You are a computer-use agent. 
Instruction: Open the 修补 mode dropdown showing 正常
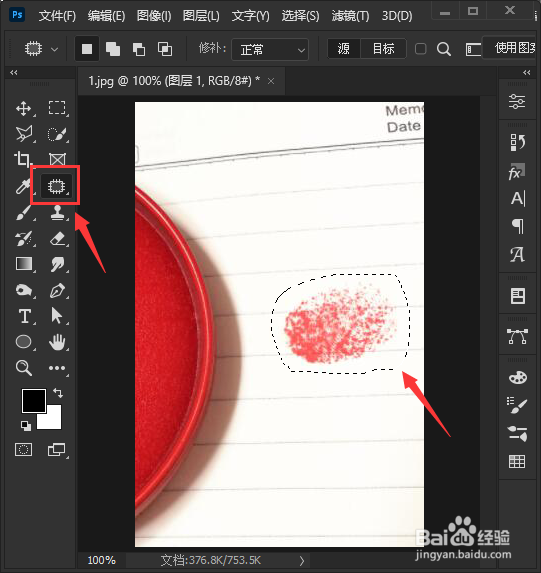click(270, 49)
